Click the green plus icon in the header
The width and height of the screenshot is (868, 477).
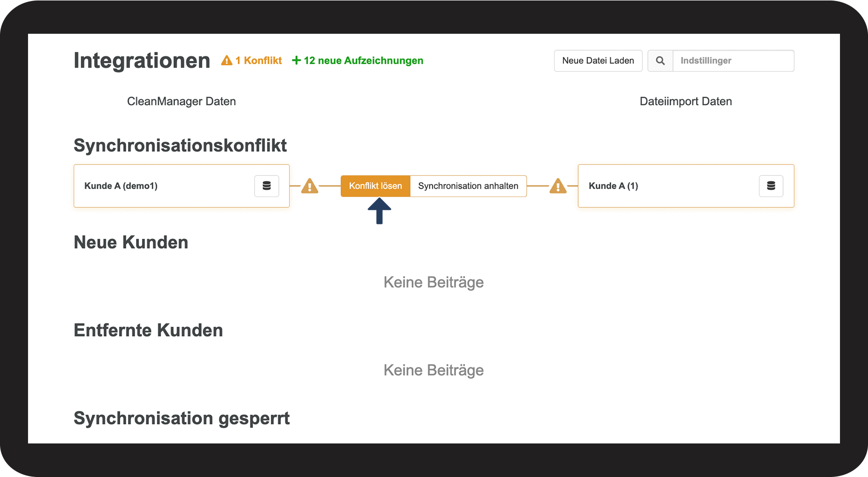[296, 60]
